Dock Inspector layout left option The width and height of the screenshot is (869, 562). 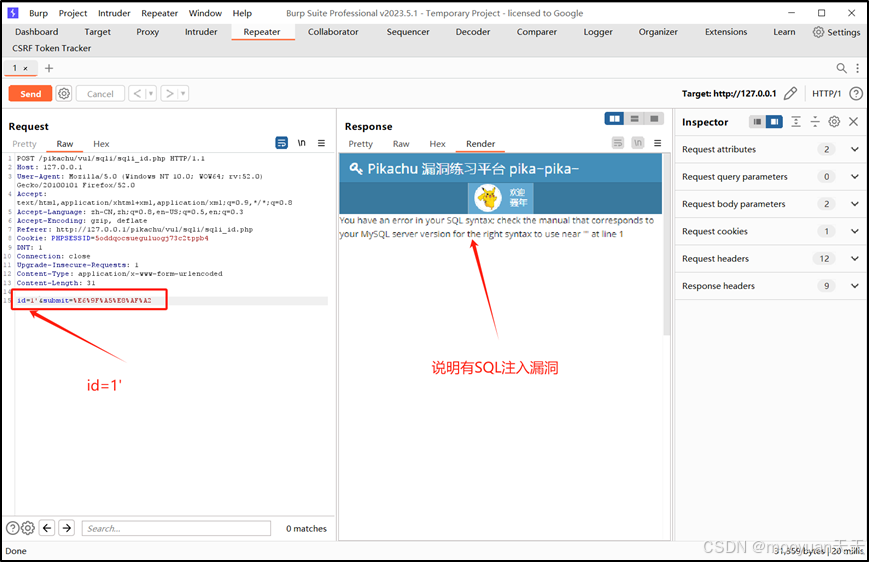(757, 122)
